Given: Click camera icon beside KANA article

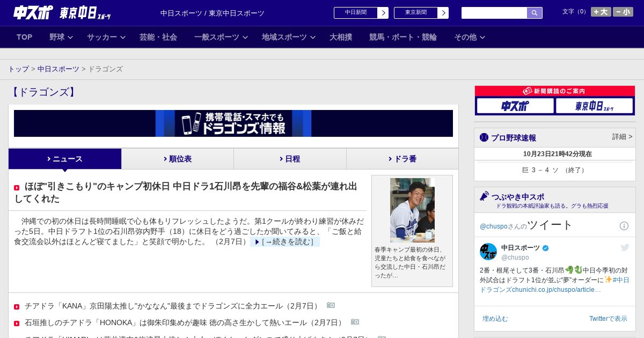Looking at the screenshot, I should coord(331,305).
